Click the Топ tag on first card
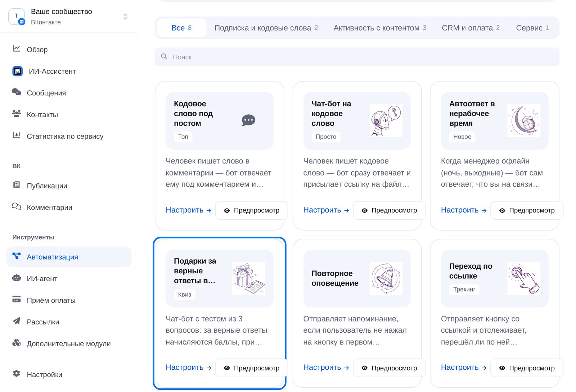This screenshot has width=576, height=392. coord(183,137)
